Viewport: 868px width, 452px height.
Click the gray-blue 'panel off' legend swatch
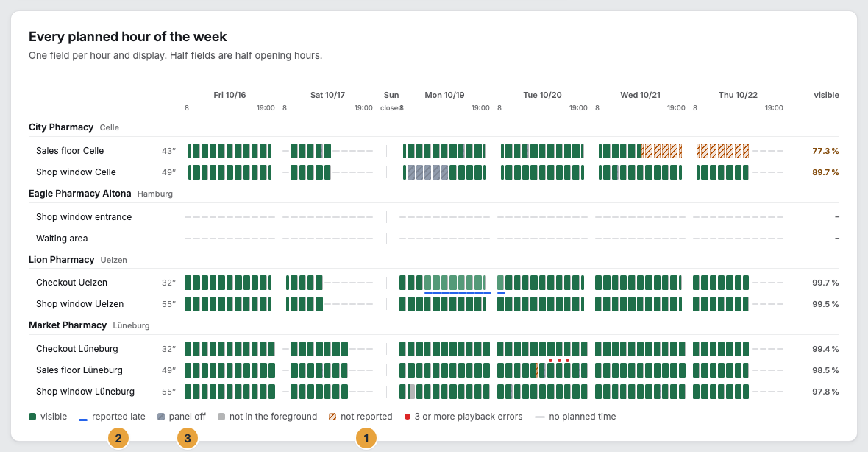[161, 417]
